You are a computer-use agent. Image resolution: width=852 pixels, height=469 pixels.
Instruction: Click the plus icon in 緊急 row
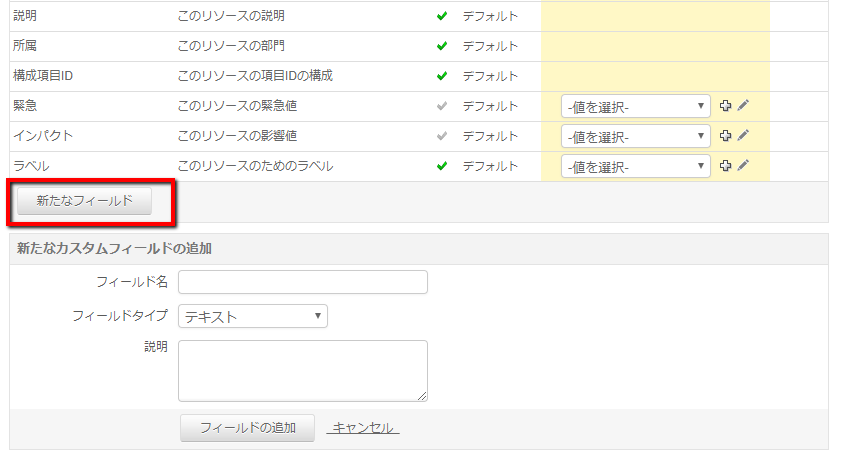(x=726, y=106)
